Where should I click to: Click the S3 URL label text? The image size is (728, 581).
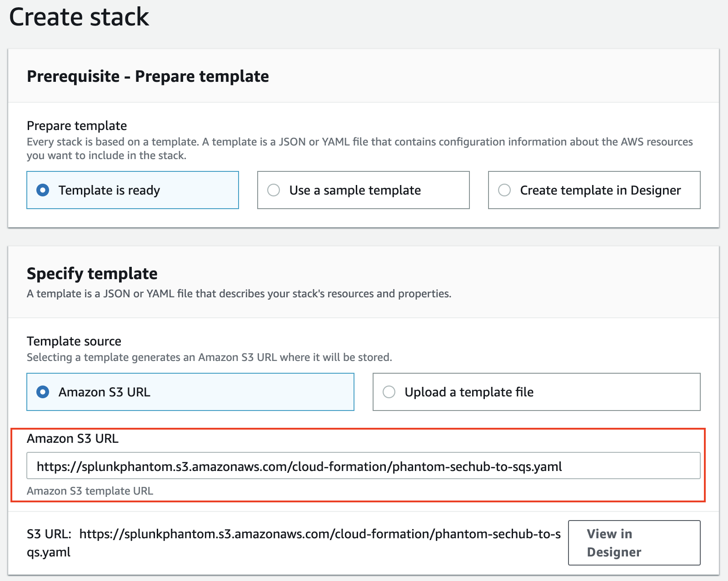pyautogui.click(x=47, y=535)
